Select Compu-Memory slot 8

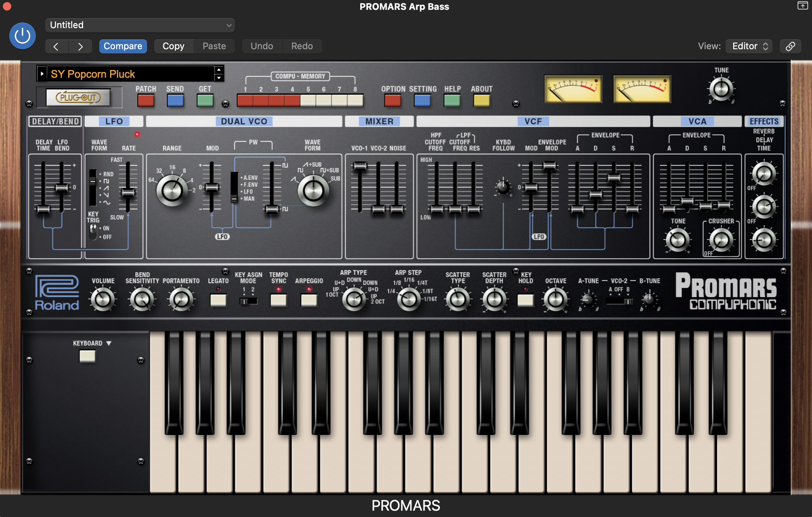(355, 101)
